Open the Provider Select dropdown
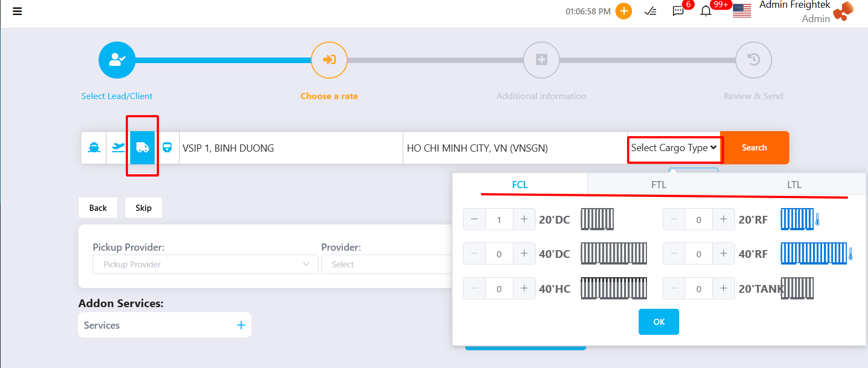The height and width of the screenshot is (368, 868). pyautogui.click(x=387, y=264)
